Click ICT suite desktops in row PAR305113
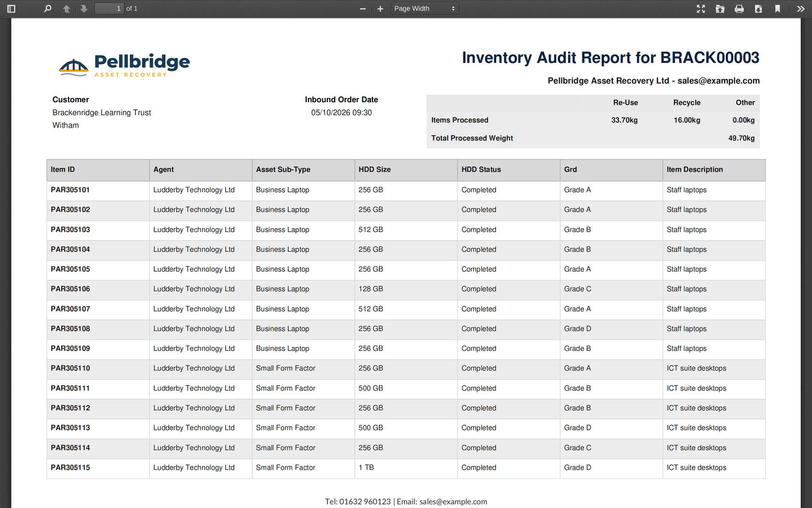Viewport: 812px width, 508px height. (x=696, y=428)
